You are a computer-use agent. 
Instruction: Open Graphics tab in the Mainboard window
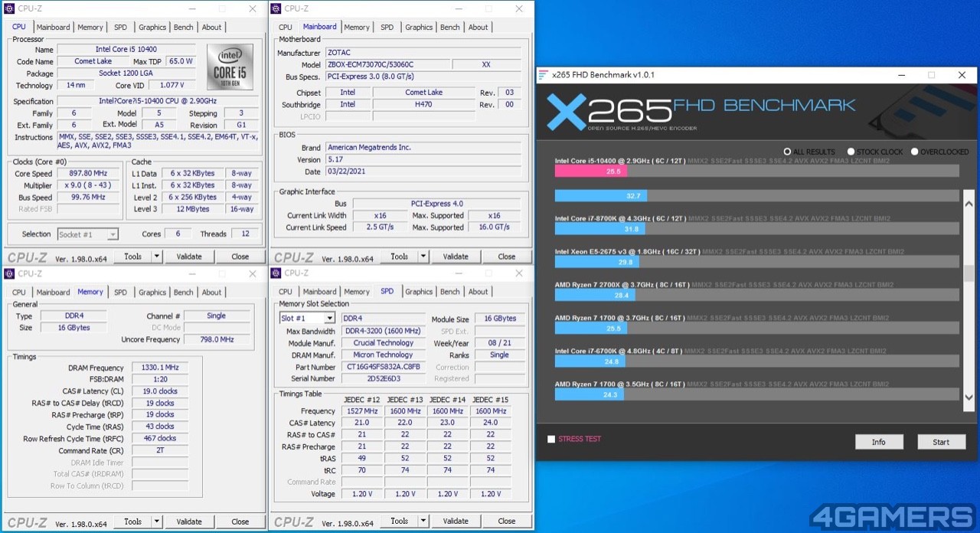419,27
